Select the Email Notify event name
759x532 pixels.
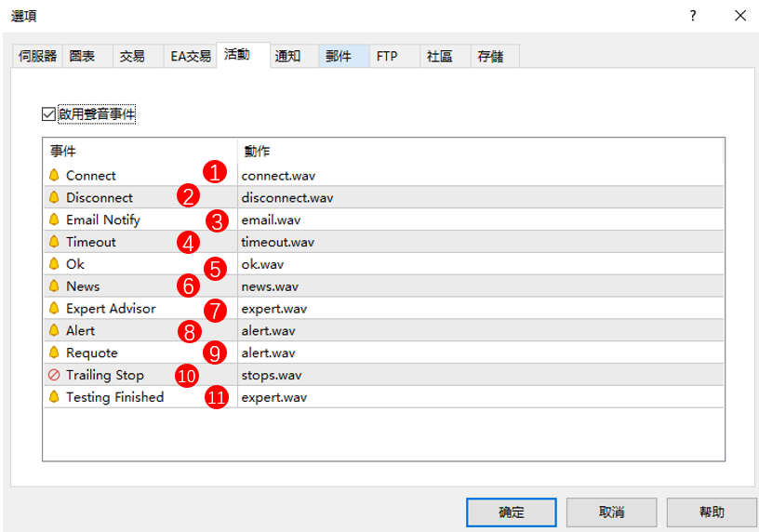(x=103, y=219)
